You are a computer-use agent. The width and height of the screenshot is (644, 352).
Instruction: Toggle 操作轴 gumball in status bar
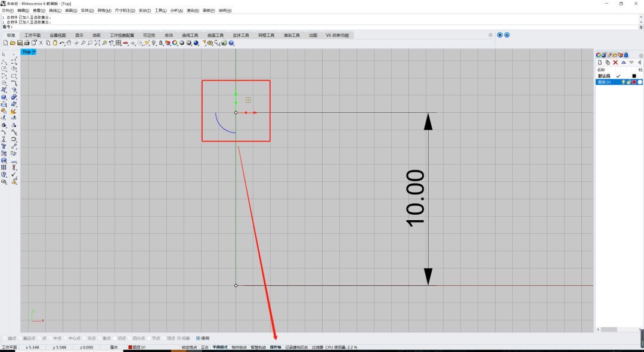click(x=275, y=347)
